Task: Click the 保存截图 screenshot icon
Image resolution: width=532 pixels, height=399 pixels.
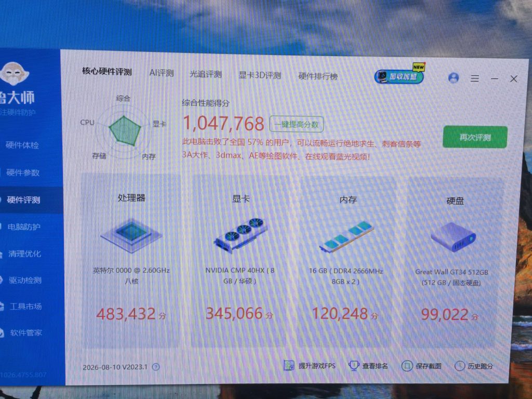Action: point(407,366)
